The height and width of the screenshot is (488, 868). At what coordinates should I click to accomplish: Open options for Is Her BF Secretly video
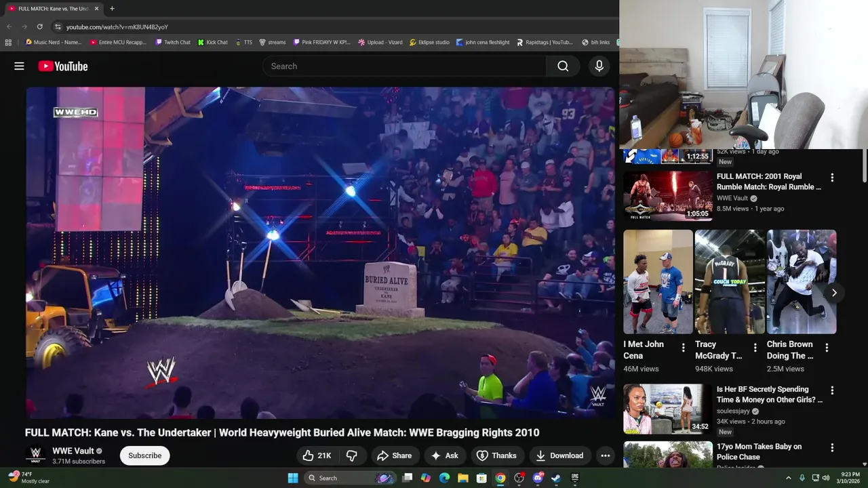pyautogui.click(x=832, y=390)
